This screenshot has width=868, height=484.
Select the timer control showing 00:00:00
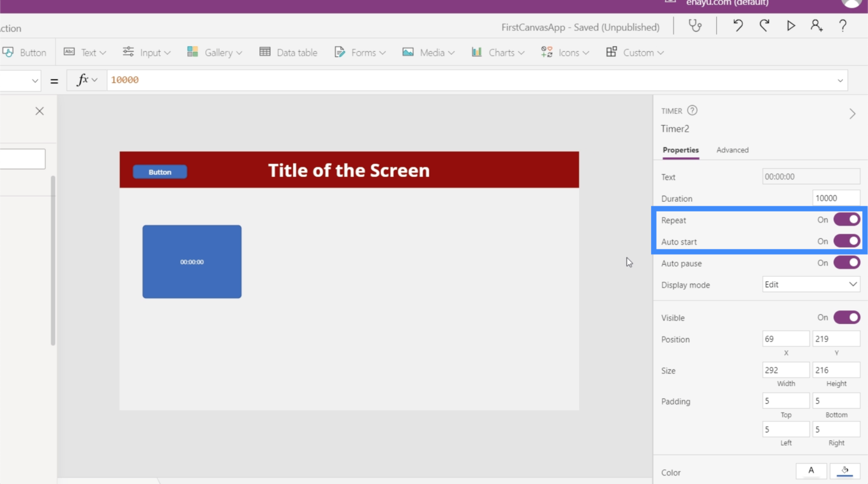tap(192, 262)
